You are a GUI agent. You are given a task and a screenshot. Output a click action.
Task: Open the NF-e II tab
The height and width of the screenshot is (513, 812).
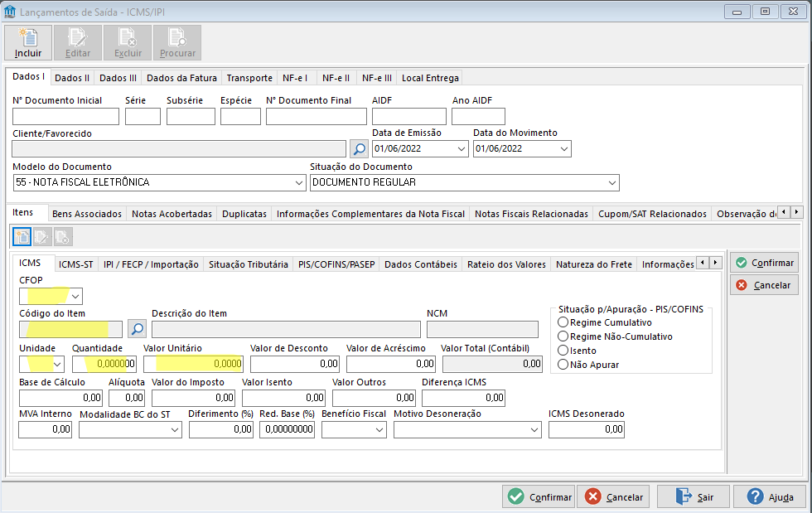[336, 78]
